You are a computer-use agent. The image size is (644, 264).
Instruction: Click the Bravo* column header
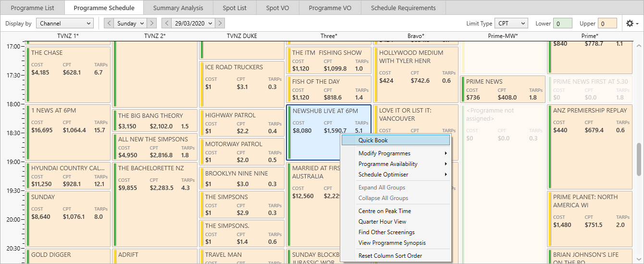pos(416,36)
